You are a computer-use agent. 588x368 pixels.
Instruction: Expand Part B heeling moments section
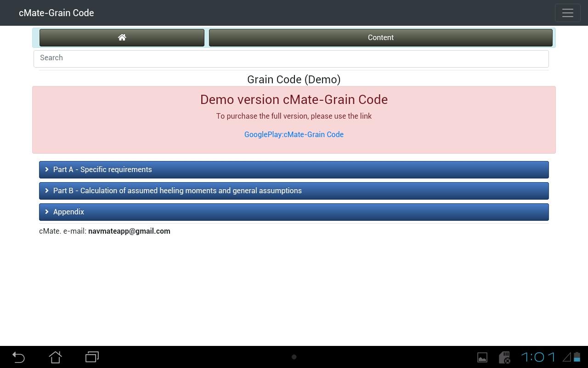coord(294,190)
